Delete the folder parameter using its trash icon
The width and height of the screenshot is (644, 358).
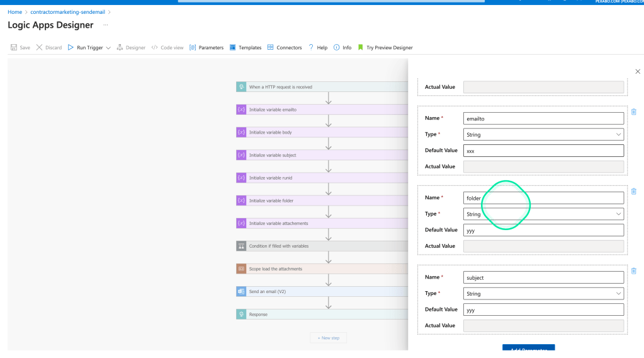tap(634, 191)
